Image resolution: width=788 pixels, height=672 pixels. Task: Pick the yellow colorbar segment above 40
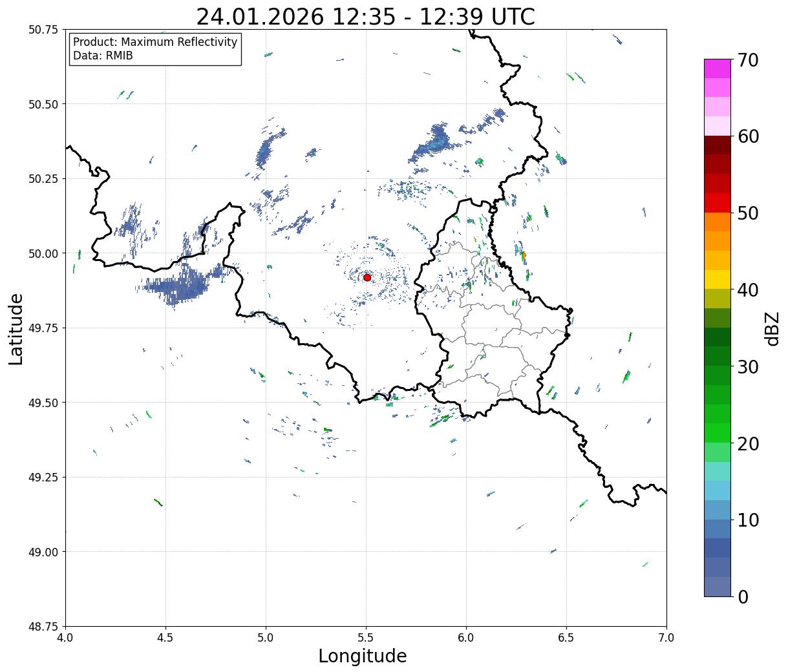point(717,279)
